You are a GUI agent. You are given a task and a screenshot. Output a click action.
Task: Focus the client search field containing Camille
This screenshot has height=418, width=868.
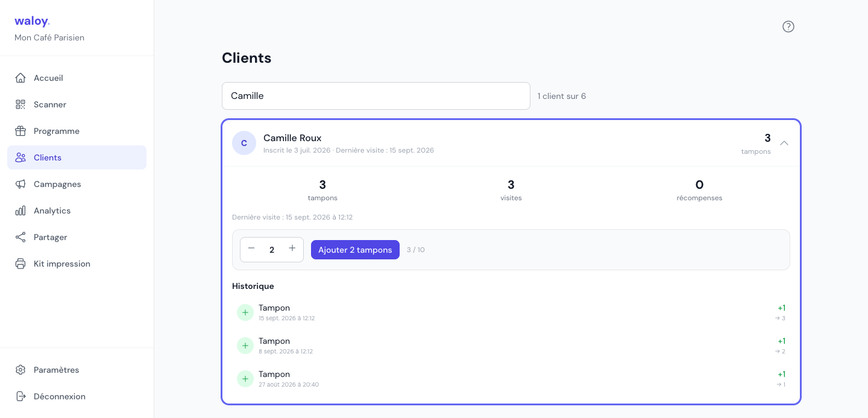[376, 96]
